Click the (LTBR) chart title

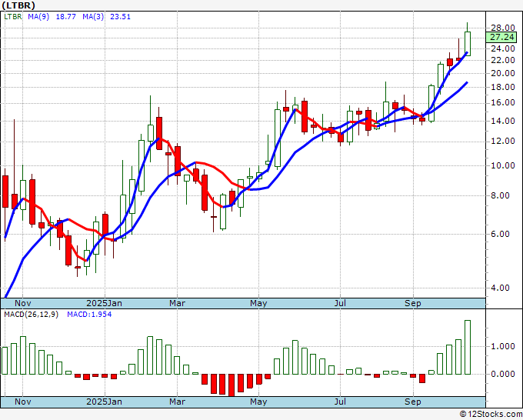click(18, 5)
